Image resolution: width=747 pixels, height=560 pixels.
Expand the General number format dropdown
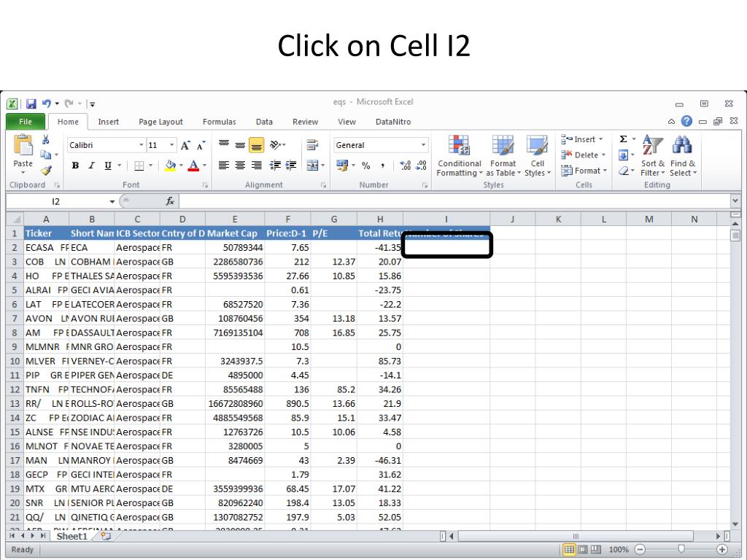pyautogui.click(x=423, y=145)
